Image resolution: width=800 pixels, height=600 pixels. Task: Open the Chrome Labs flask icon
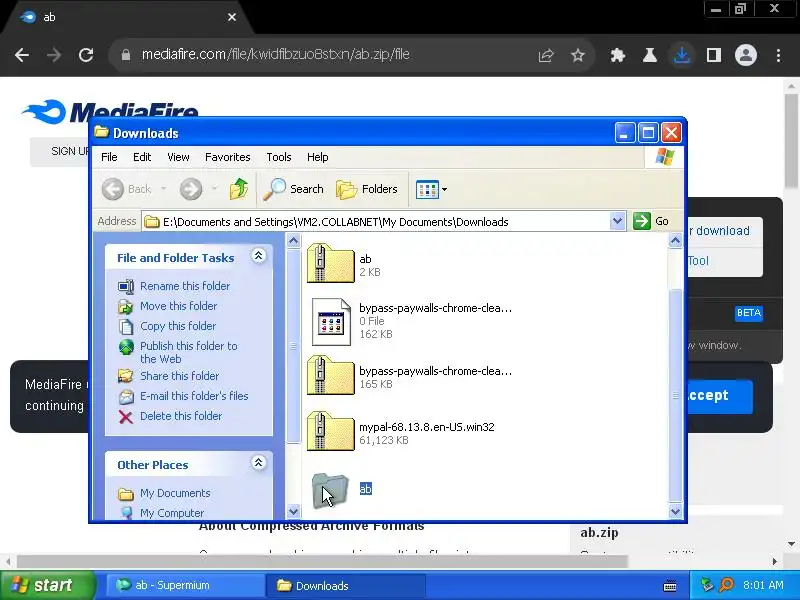[x=649, y=55]
